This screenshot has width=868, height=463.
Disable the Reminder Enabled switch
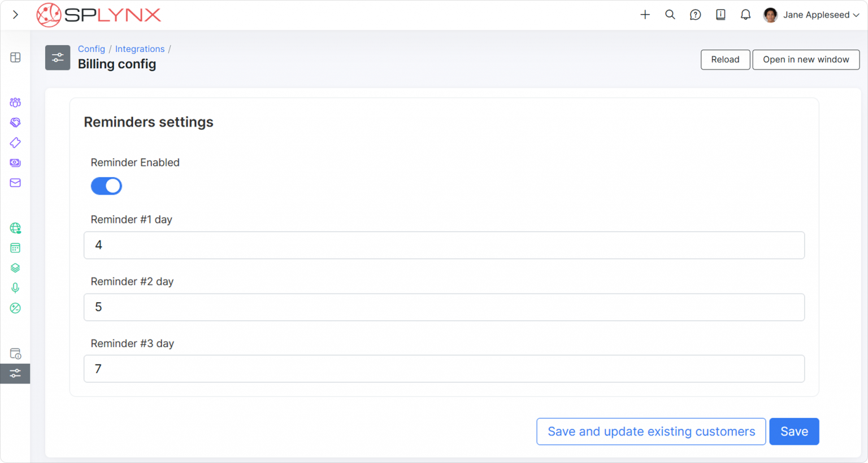106,186
